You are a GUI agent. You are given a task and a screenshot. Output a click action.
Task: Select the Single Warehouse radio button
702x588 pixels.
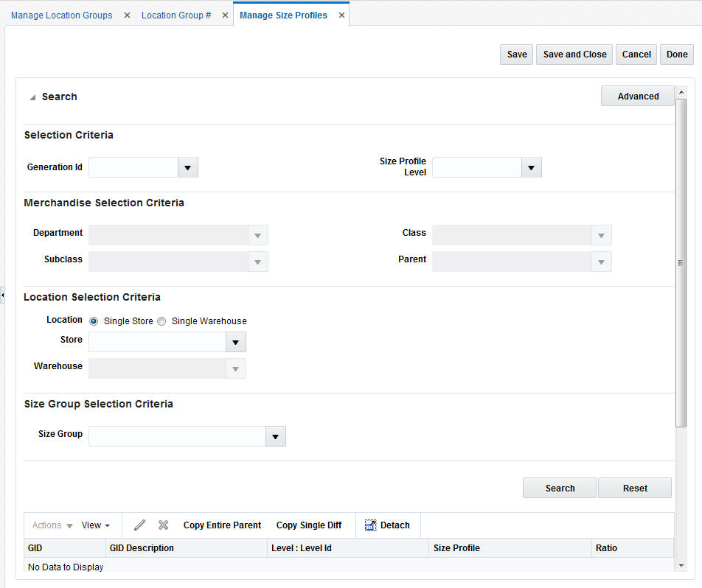point(161,321)
